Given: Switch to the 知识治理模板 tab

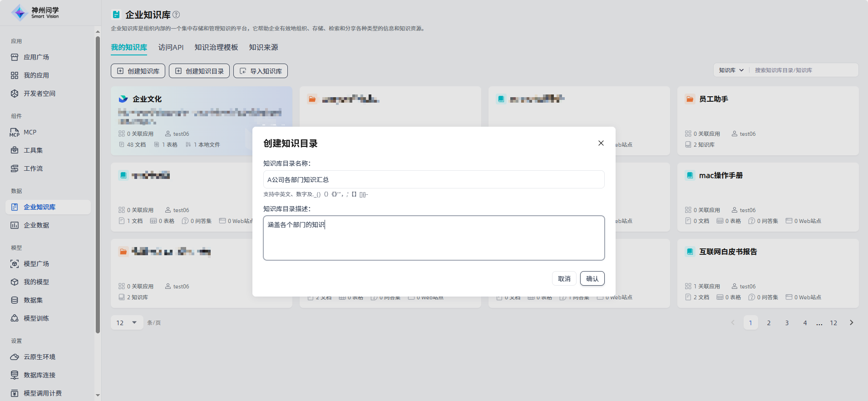Looking at the screenshot, I should click(x=216, y=47).
